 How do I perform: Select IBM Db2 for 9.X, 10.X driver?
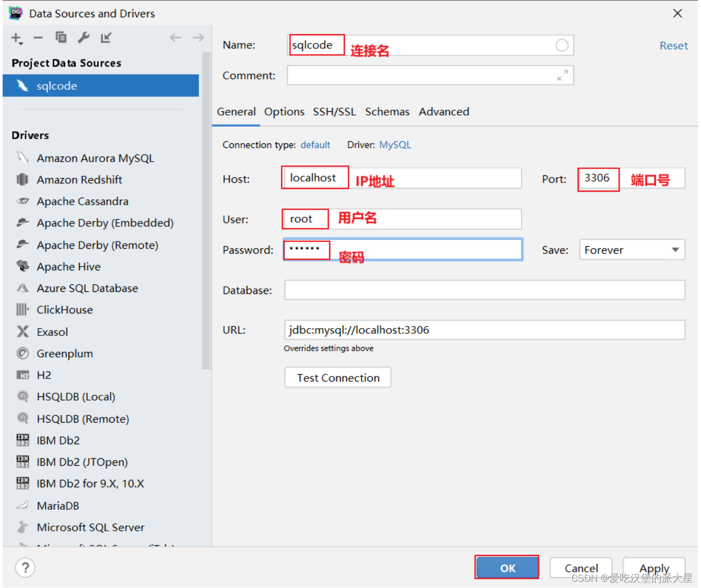pos(101,484)
